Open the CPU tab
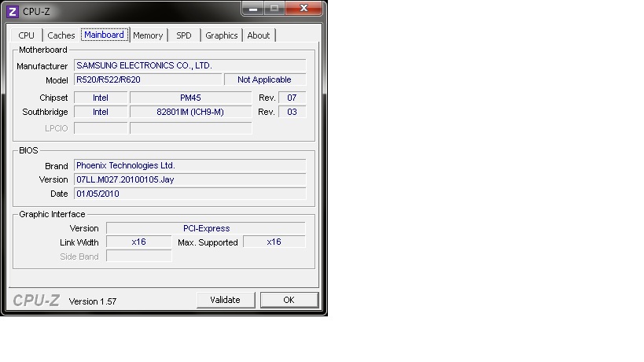The height and width of the screenshot is (362, 644). coord(26,35)
